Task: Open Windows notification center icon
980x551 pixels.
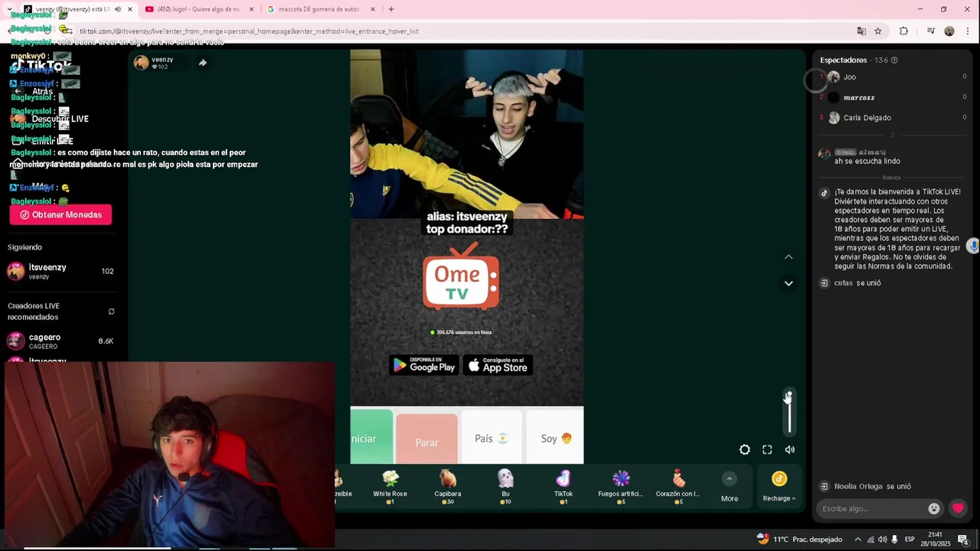Action: click(x=963, y=540)
